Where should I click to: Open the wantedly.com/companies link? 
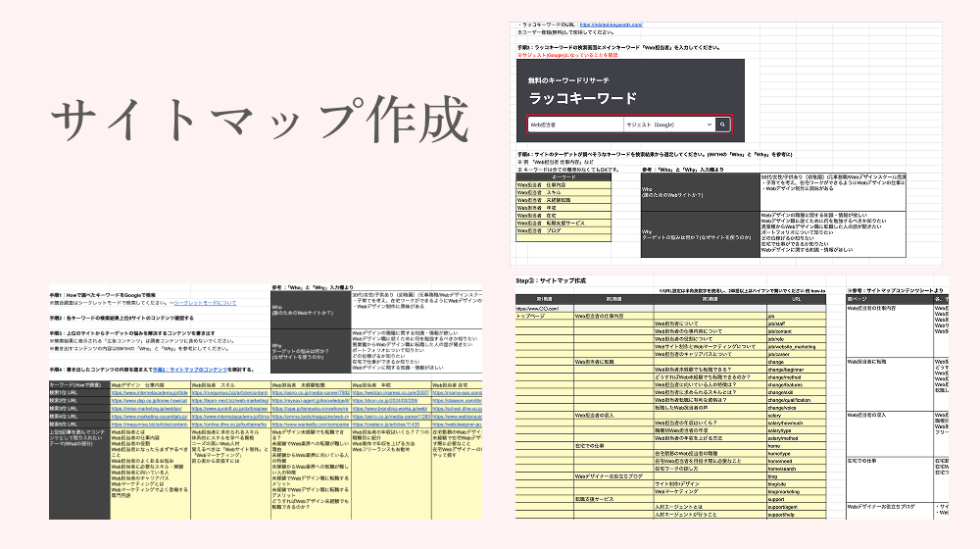pyautogui.click(x=310, y=424)
